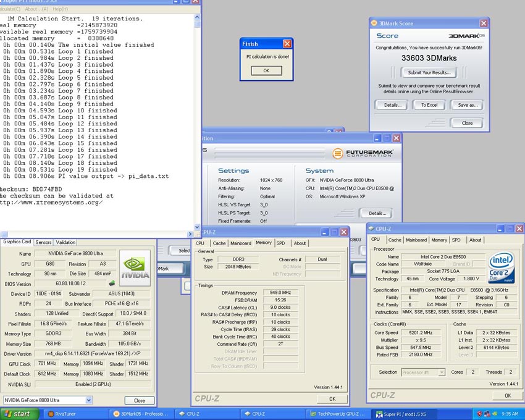This screenshot has width=525, height=420.
Task: Click the NVIDIA SLI field Enabled (2 GPUs)
Action: 93,384
